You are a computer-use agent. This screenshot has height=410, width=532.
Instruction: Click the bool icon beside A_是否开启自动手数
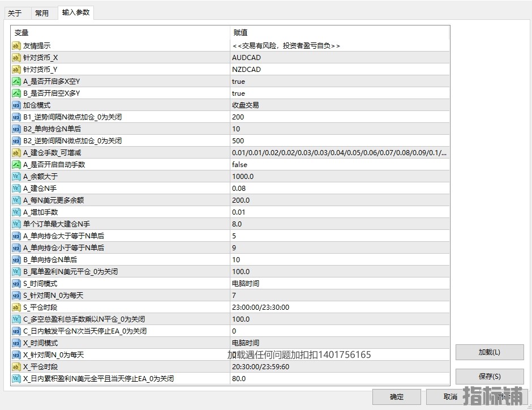pos(16,165)
